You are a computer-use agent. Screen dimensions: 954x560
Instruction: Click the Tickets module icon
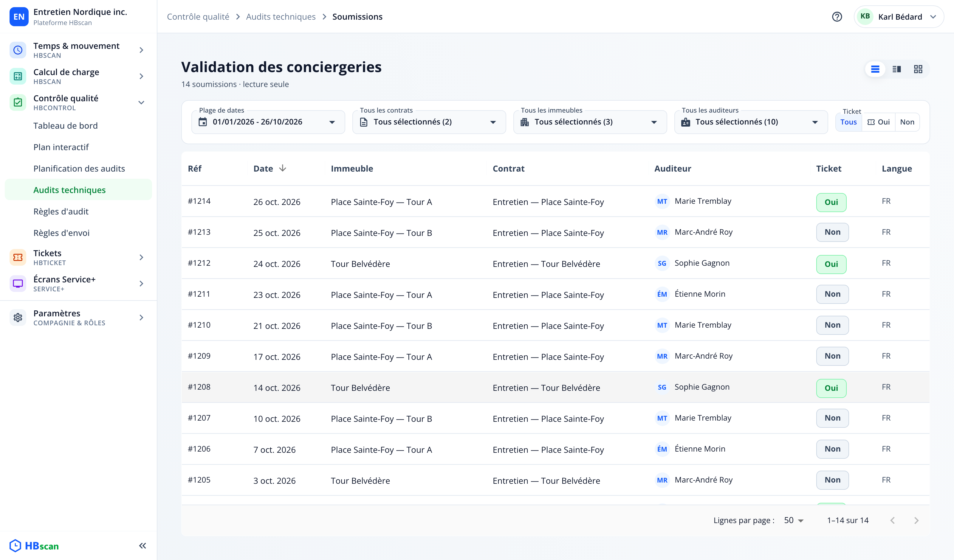pyautogui.click(x=18, y=257)
